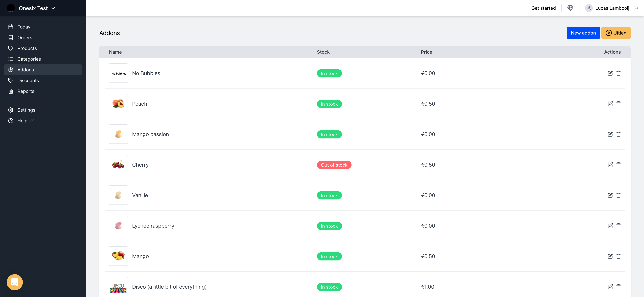The height and width of the screenshot is (297, 644).
Task: Toggle stock status for Cherry addon
Action: tap(334, 164)
